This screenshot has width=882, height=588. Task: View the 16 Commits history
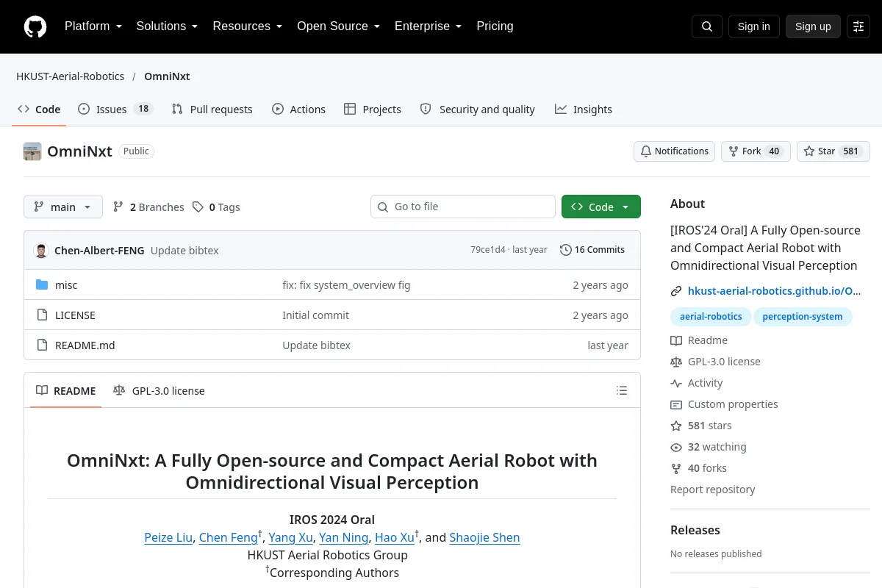592,250
